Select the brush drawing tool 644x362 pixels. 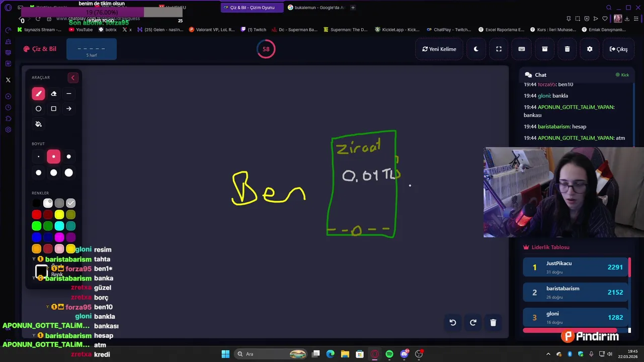(x=38, y=94)
